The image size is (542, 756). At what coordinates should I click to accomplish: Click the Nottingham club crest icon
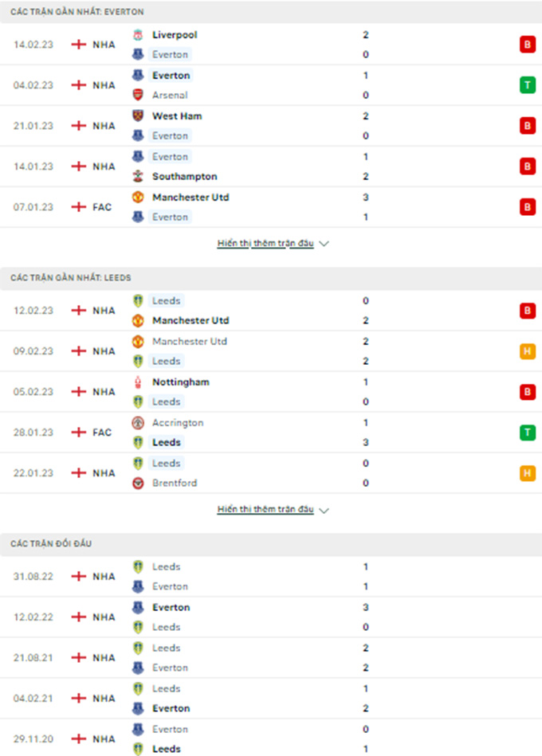click(138, 382)
